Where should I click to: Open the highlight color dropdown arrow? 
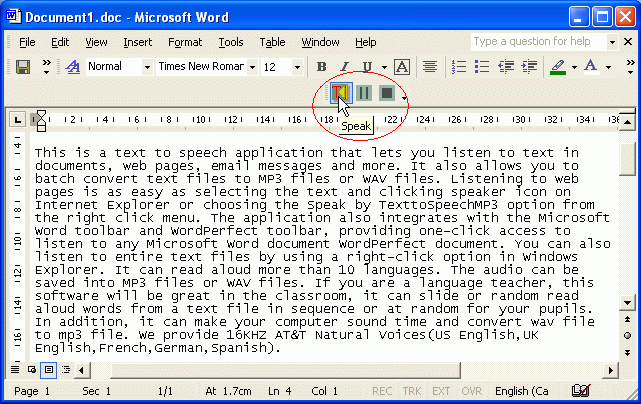point(574,67)
